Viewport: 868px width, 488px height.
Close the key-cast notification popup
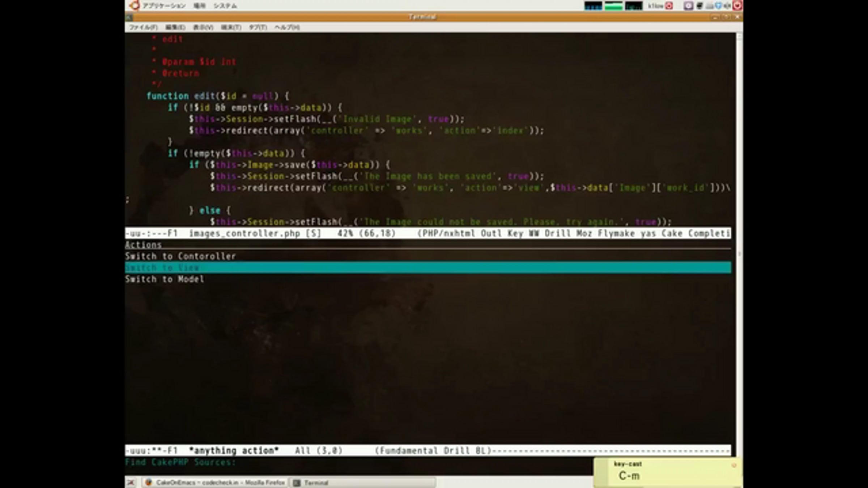click(734, 465)
